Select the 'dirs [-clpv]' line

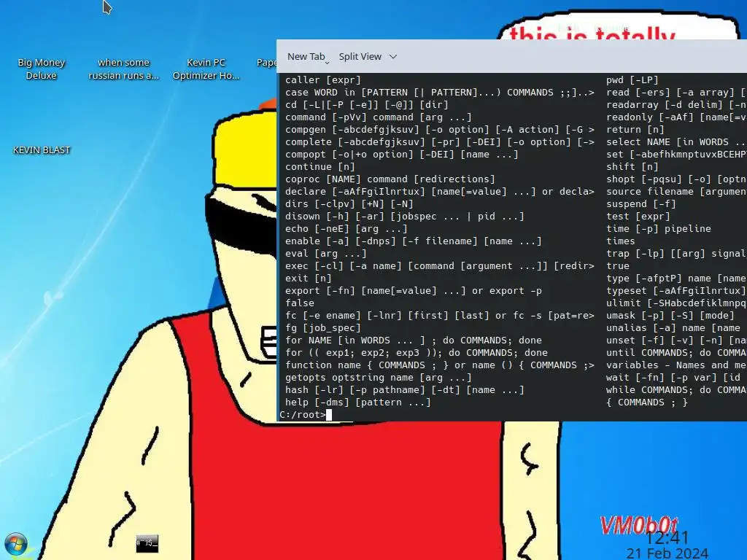[x=349, y=204]
